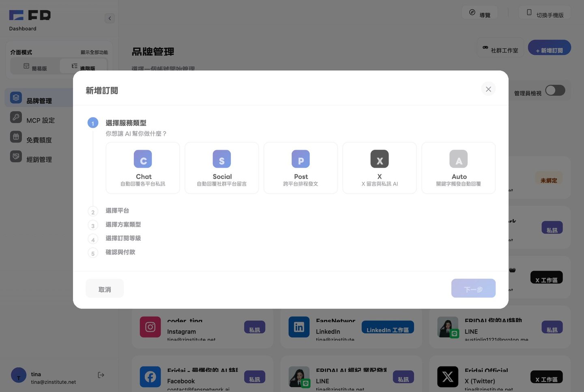Click the LinkedIn account icon
The width and height of the screenshot is (584, 392).
pyautogui.click(x=299, y=327)
